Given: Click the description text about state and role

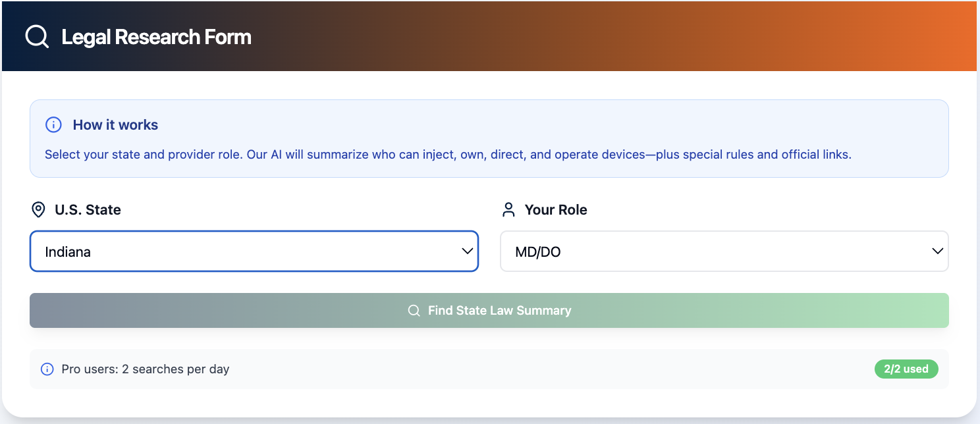Looking at the screenshot, I should point(448,155).
